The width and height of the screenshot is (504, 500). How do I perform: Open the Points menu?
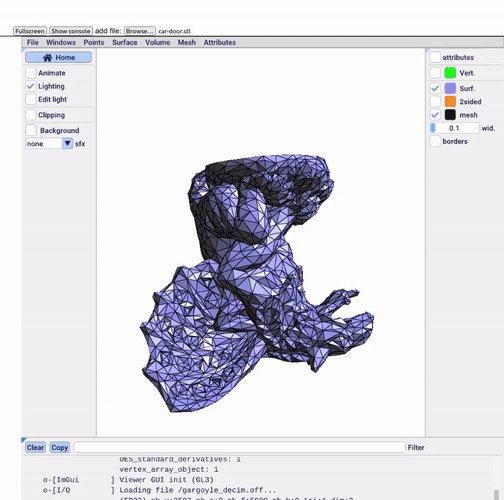94,42
